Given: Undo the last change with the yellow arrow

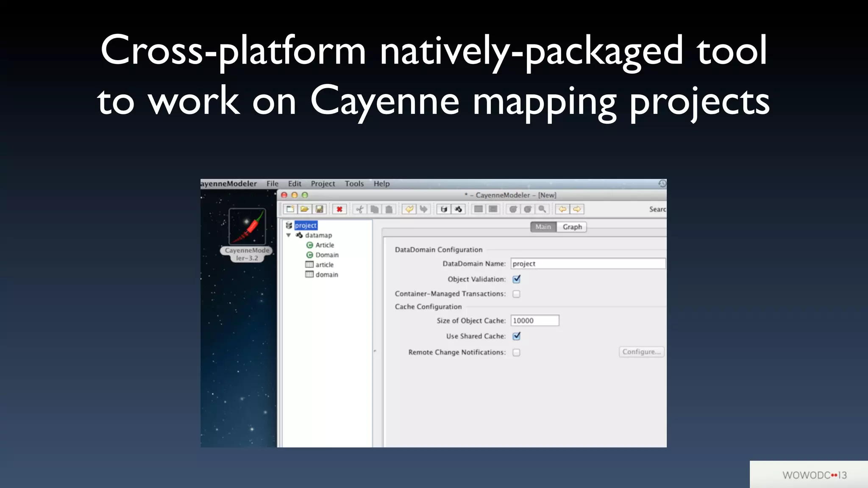Looking at the screenshot, I should (x=409, y=209).
